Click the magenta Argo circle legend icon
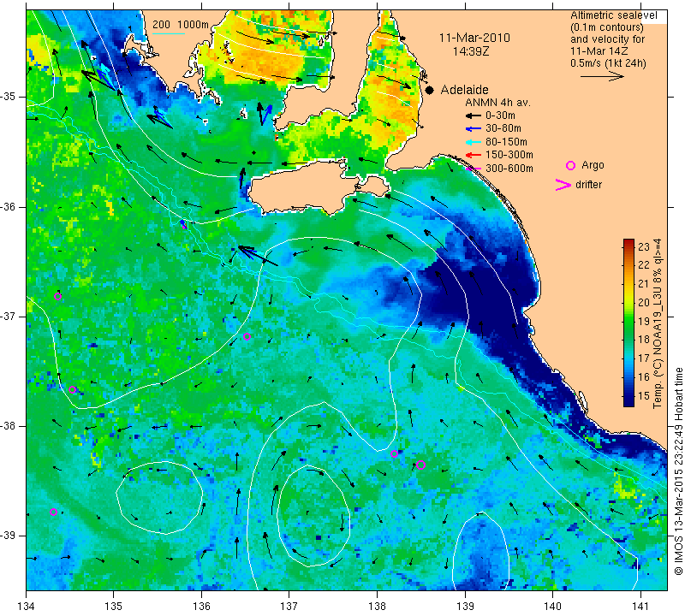 pyautogui.click(x=570, y=165)
